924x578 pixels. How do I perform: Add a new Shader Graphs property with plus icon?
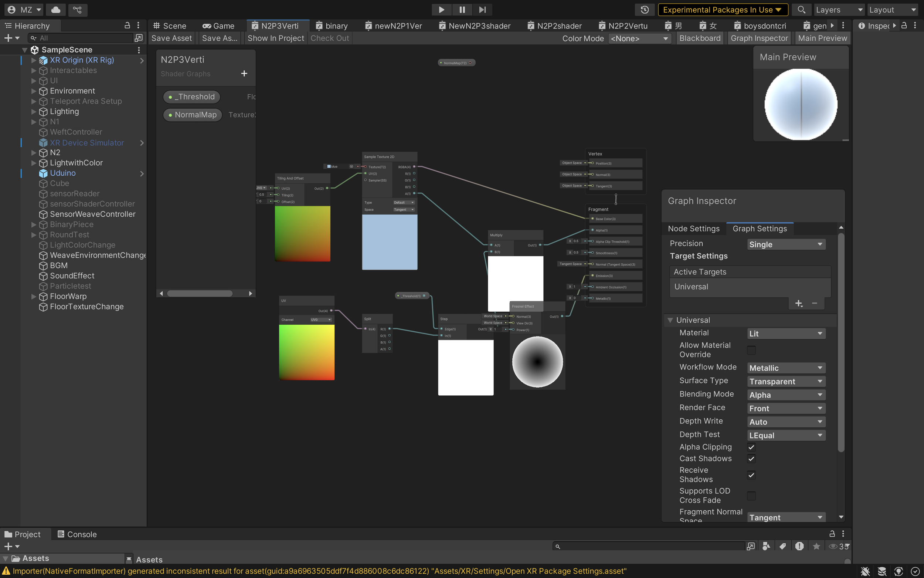pos(244,73)
